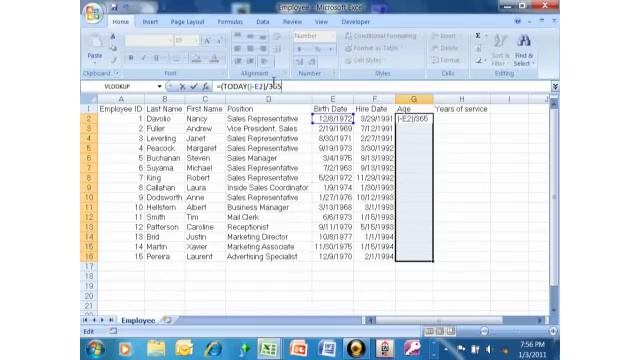
Task: Cut selection with the scissors icon
Action: tap(113, 37)
